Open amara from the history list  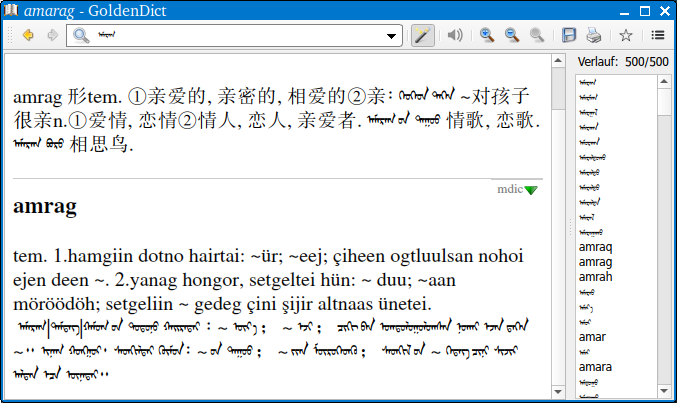[x=595, y=367]
